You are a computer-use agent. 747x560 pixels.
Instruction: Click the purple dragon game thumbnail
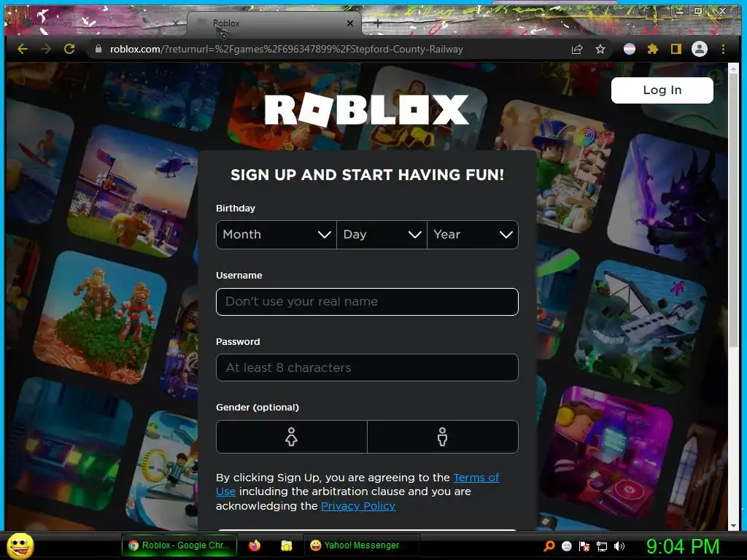pos(667,198)
